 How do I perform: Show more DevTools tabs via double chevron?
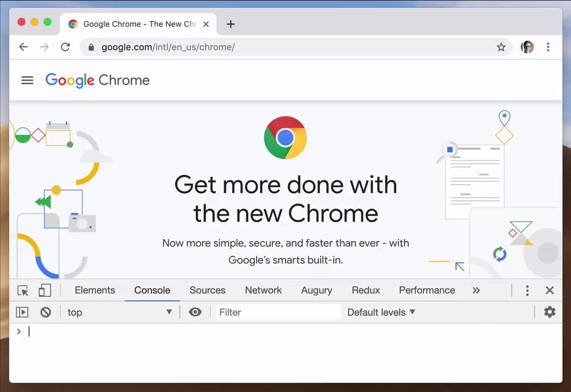coord(476,290)
